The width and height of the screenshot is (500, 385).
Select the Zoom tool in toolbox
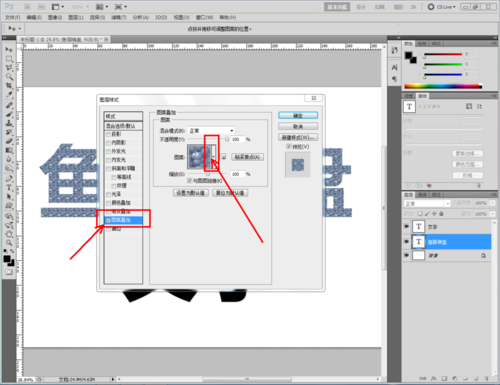pyautogui.click(x=9, y=243)
